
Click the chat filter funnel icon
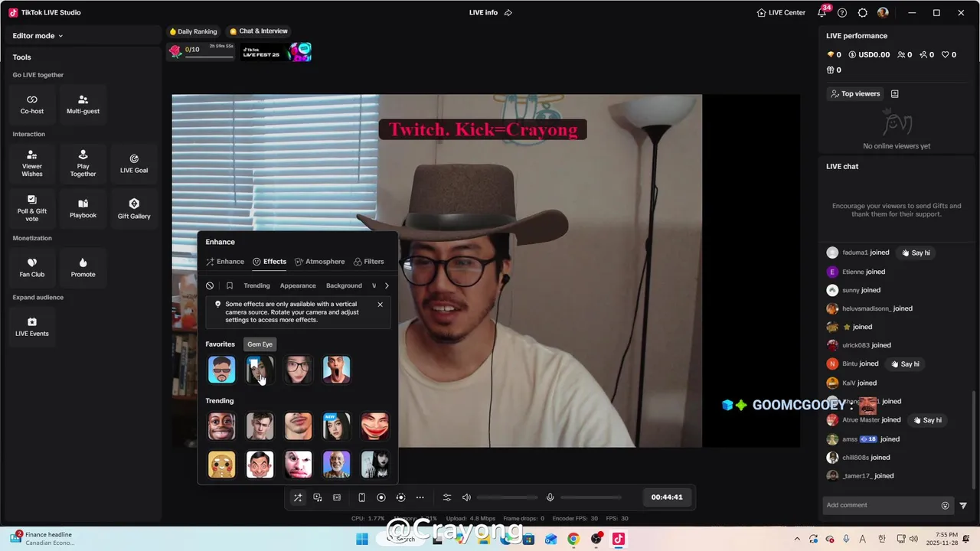[963, 505]
